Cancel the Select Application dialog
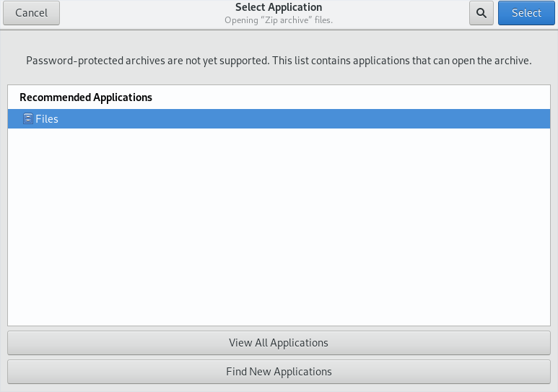The width and height of the screenshot is (558, 392). [31, 13]
